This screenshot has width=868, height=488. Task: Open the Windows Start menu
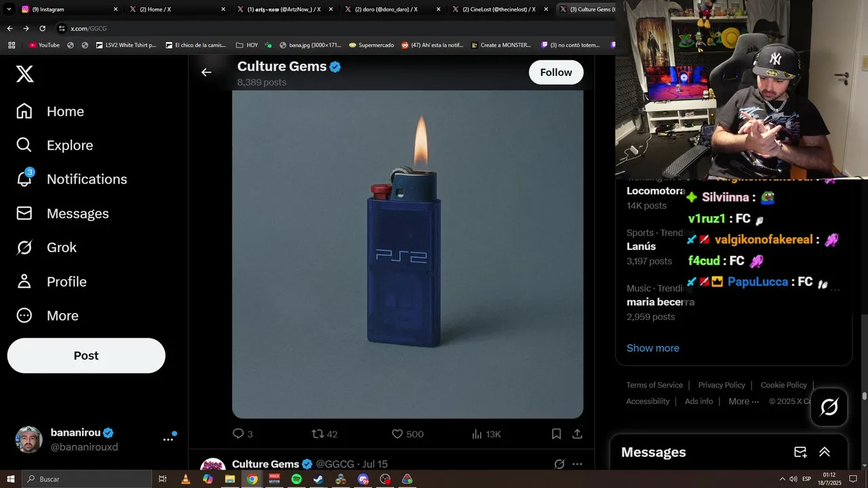click(x=10, y=479)
